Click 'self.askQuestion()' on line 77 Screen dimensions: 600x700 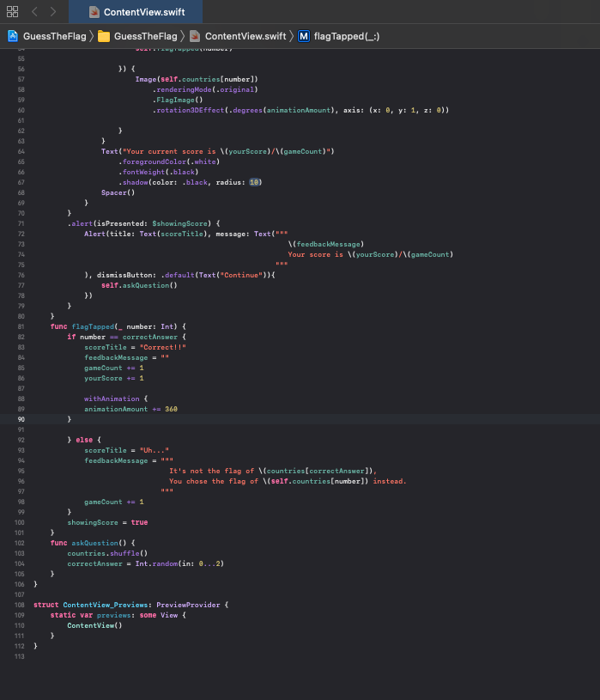click(139, 285)
